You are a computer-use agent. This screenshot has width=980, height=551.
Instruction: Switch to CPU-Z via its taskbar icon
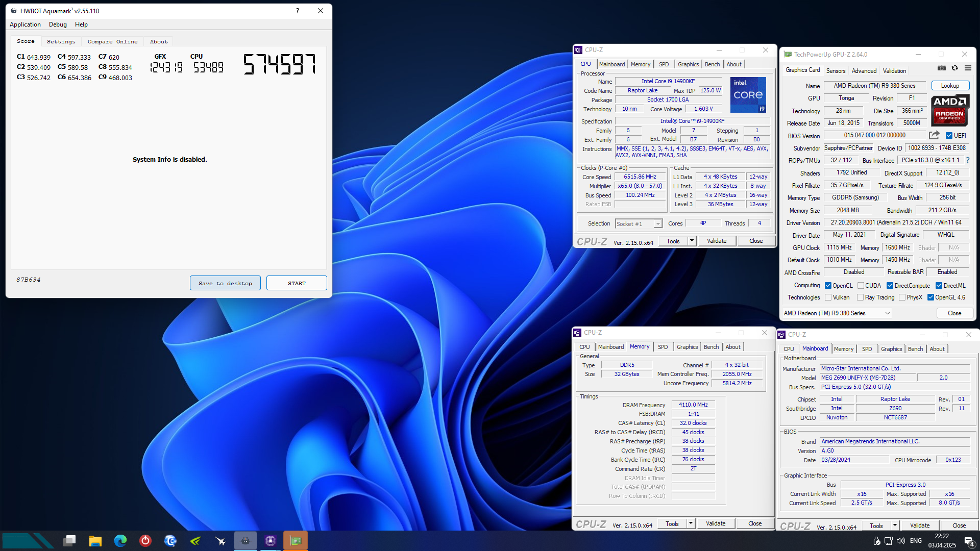point(271,541)
